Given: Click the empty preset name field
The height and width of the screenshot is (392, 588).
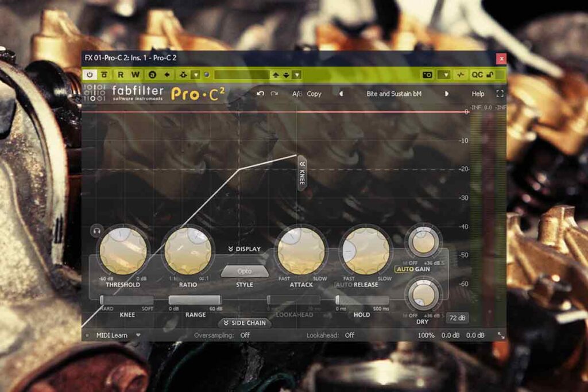Looking at the screenshot, I should tap(241, 75).
